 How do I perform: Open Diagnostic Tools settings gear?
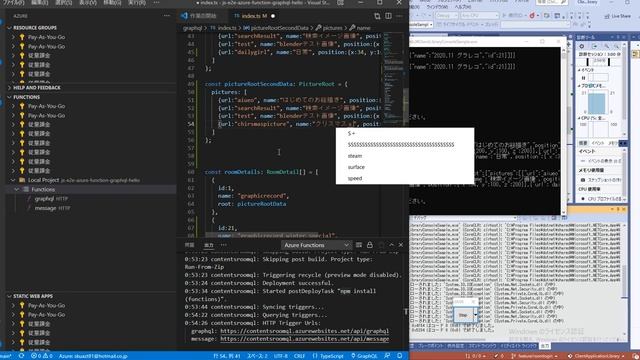pyautogui.click(x=582, y=46)
